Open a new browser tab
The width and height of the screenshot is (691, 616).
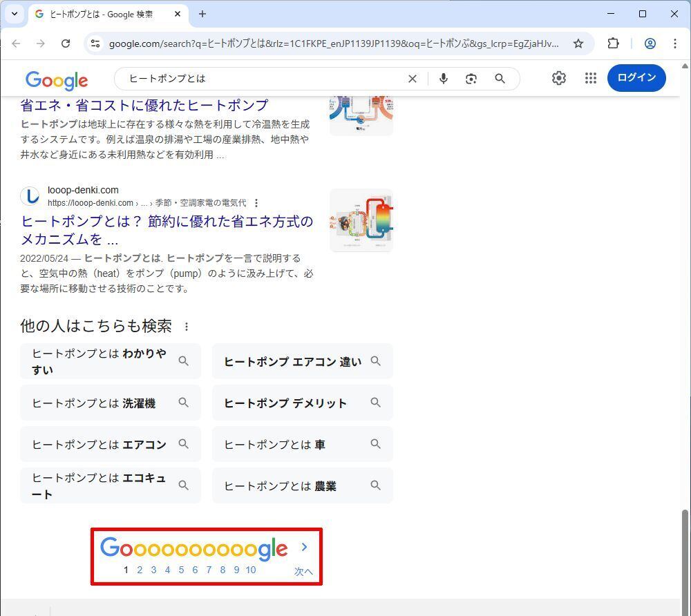[202, 14]
